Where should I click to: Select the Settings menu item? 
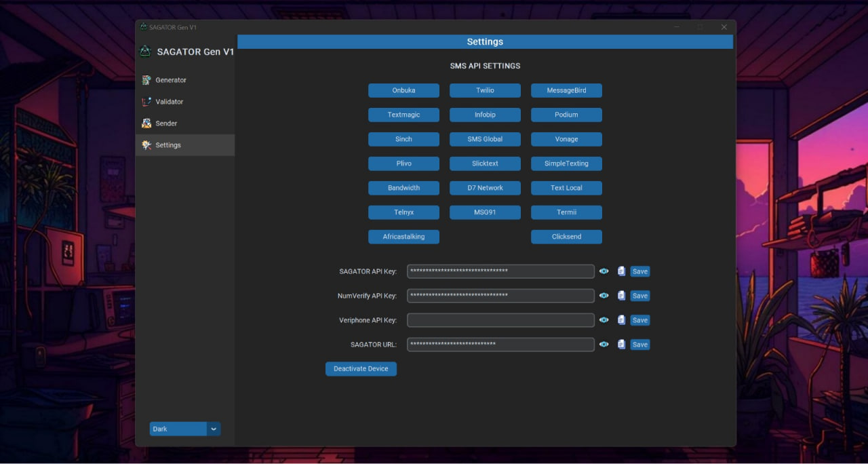pos(185,145)
